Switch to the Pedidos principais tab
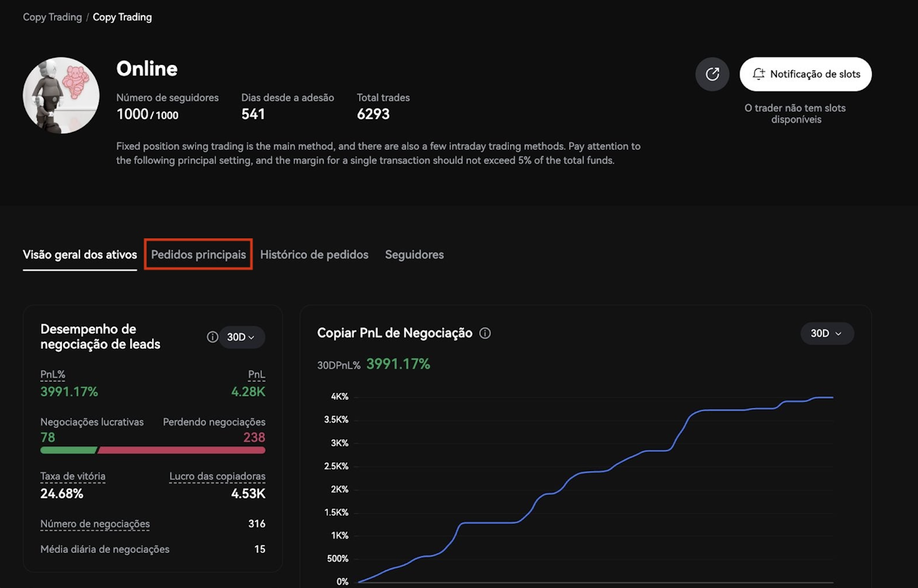The height and width of the screenshot is (588, 918). click(x=198, y=255)
